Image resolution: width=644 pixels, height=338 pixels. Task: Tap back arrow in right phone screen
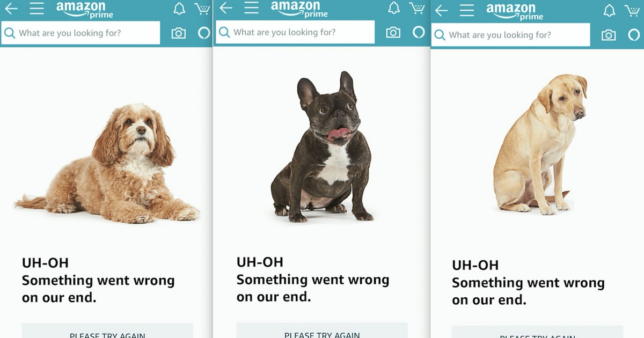(441, 10)
